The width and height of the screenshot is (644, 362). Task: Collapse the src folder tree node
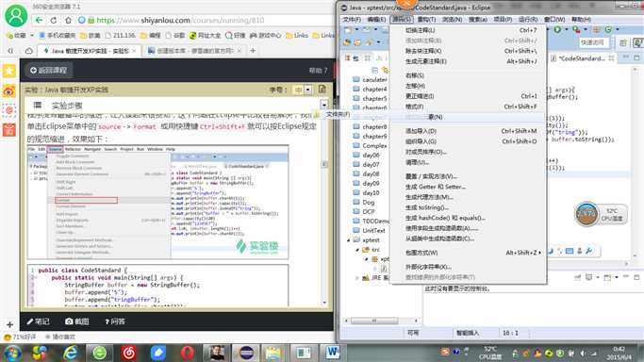tap(357, 250)
